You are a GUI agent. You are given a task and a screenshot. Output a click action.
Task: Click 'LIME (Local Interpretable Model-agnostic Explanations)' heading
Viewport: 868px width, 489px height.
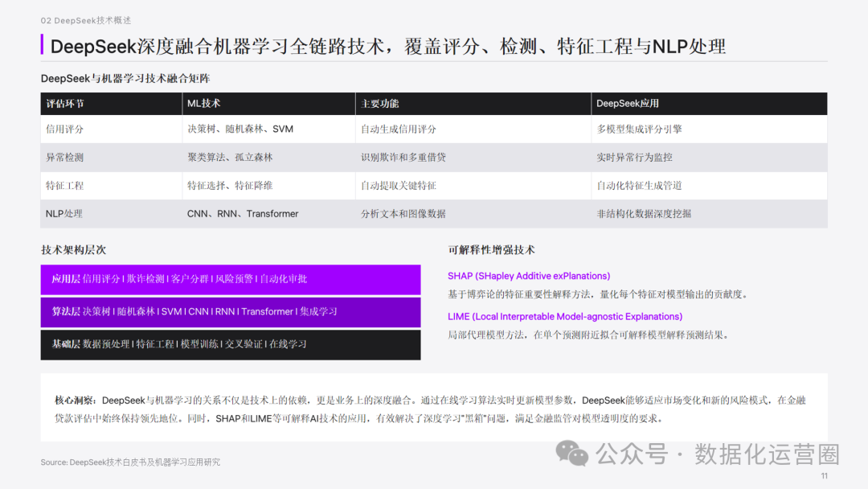coord(565,316)
